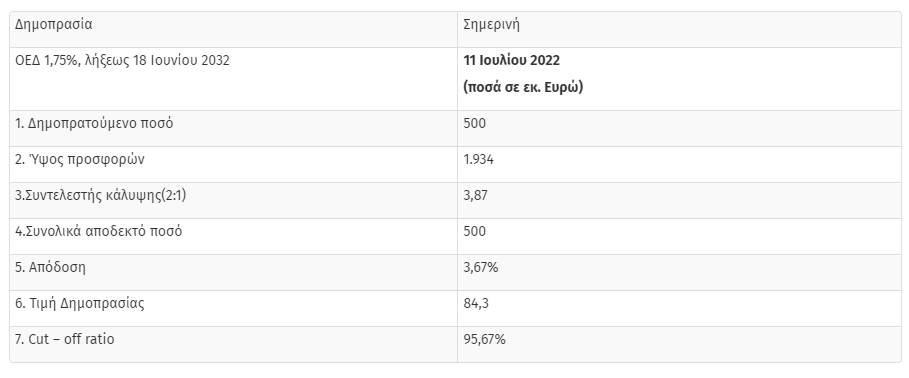Click the Σημερινή column header
Viewport: 909px width, 378px height.
tap(679, 30)
